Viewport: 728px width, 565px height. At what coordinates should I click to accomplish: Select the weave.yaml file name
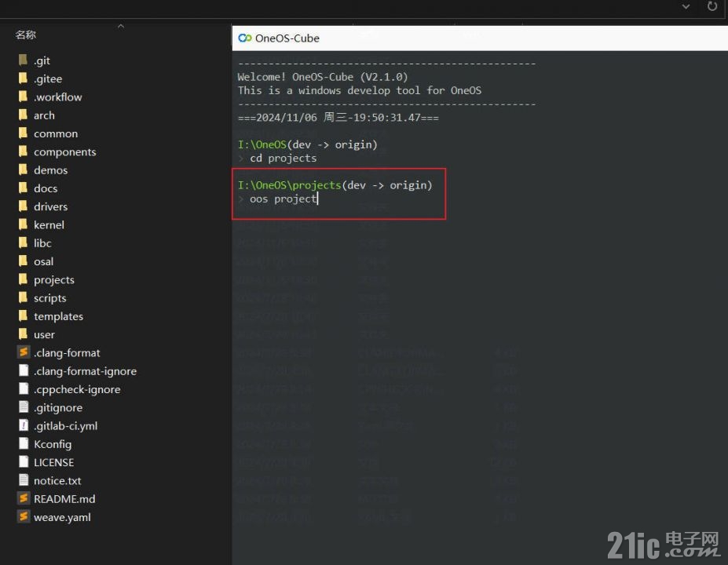point(62,517)
